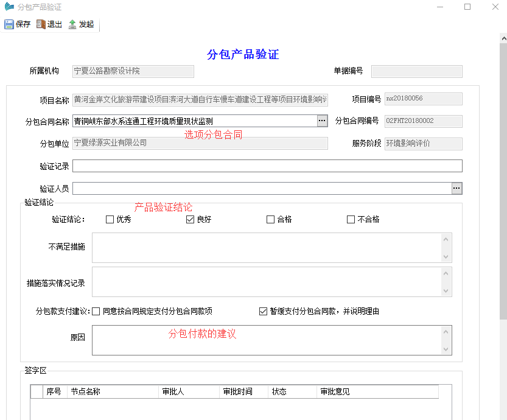Click the 保存 floppy disk save icon

coord(9,24)
